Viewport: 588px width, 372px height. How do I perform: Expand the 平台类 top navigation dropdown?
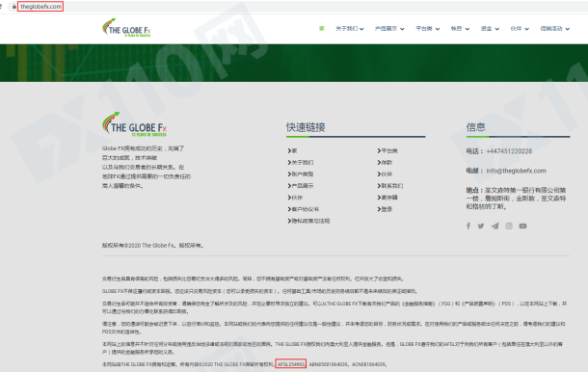(x=427, y=29)
